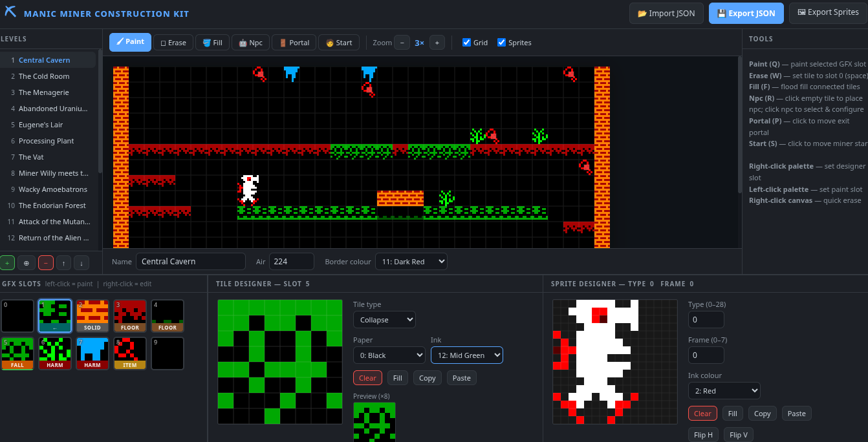The width and height of the screenshot is (868, 442).
Task: Click the level canvas vertical scrollbar
Action: pyautogui.click(x=739, y=126)
